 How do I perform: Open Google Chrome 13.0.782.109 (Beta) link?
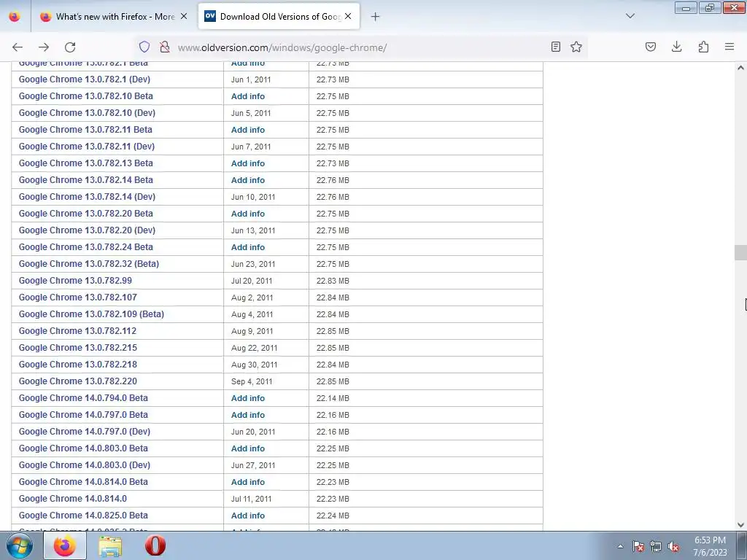point(91,314)
